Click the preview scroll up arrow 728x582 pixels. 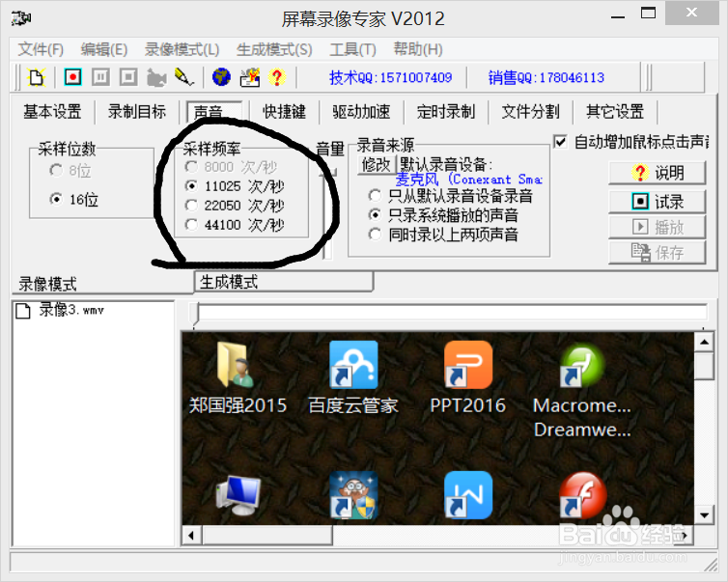click(x=704, y=343)
